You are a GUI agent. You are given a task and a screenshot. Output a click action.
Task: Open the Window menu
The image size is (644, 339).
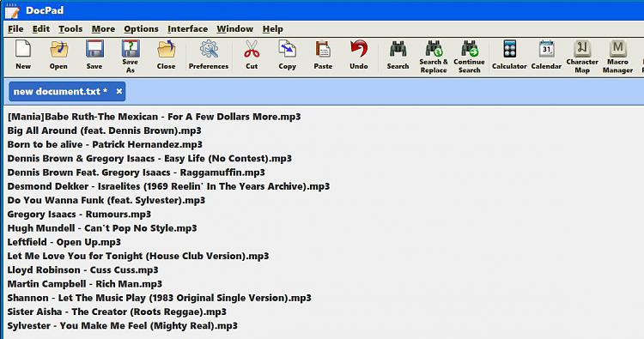point(235,28)
